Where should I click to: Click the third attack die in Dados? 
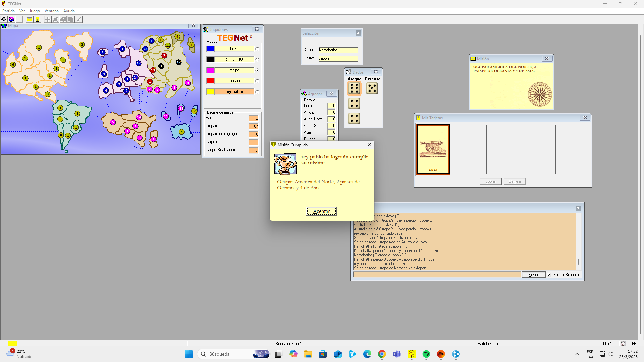(354, 119)
